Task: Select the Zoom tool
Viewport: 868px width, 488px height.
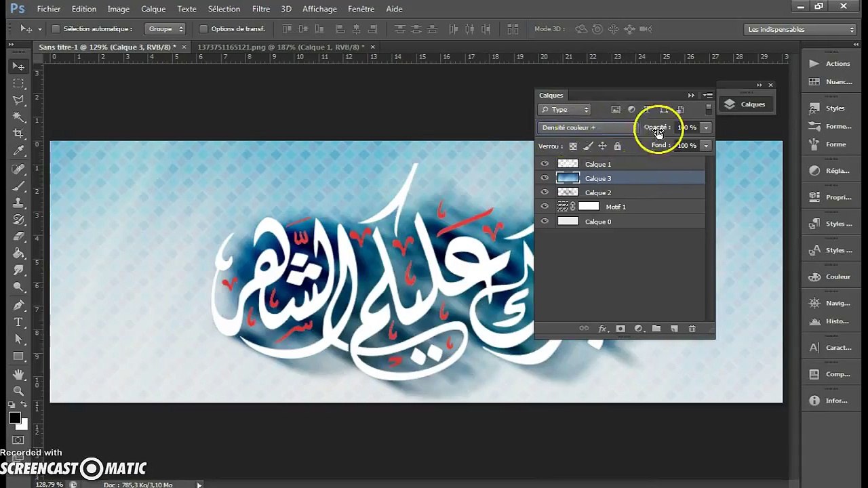Action: pyautogui.click(x=18, y=391)
